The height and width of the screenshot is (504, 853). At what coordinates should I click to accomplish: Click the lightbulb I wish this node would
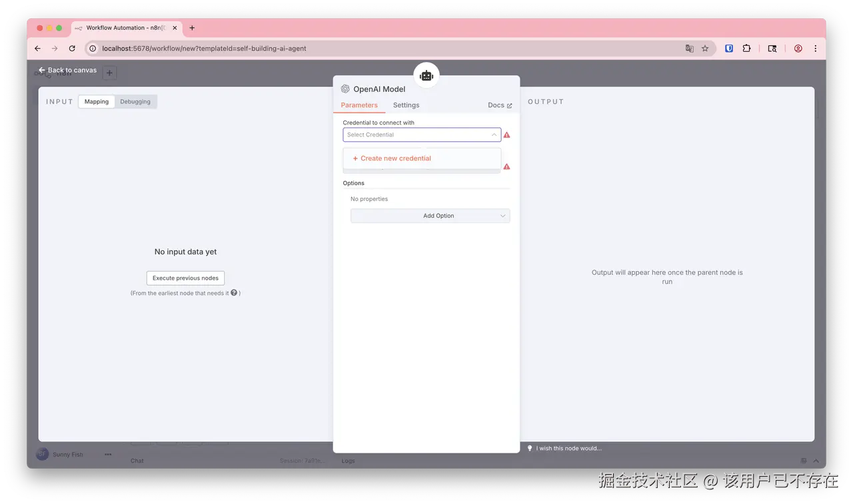tap(530, 448)
